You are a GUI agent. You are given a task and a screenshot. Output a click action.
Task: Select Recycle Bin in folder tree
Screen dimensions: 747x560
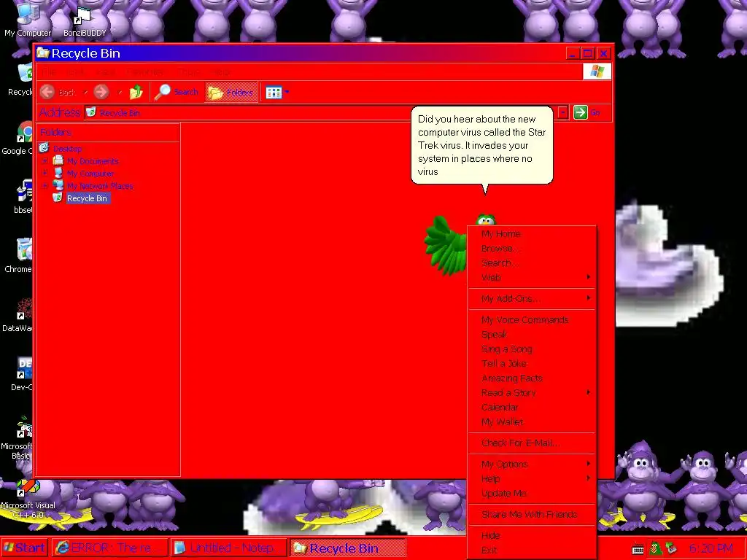(88, 198)
